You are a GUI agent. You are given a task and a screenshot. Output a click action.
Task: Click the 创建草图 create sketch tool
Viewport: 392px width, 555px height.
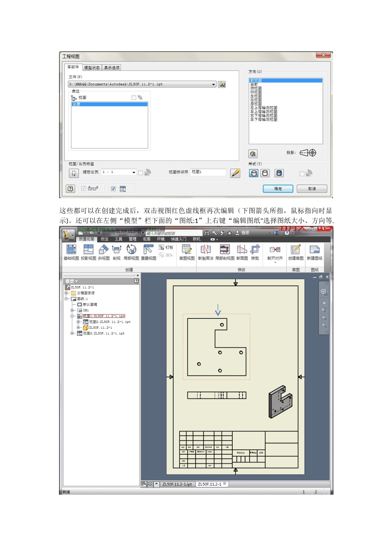click(x=295, y=252)
